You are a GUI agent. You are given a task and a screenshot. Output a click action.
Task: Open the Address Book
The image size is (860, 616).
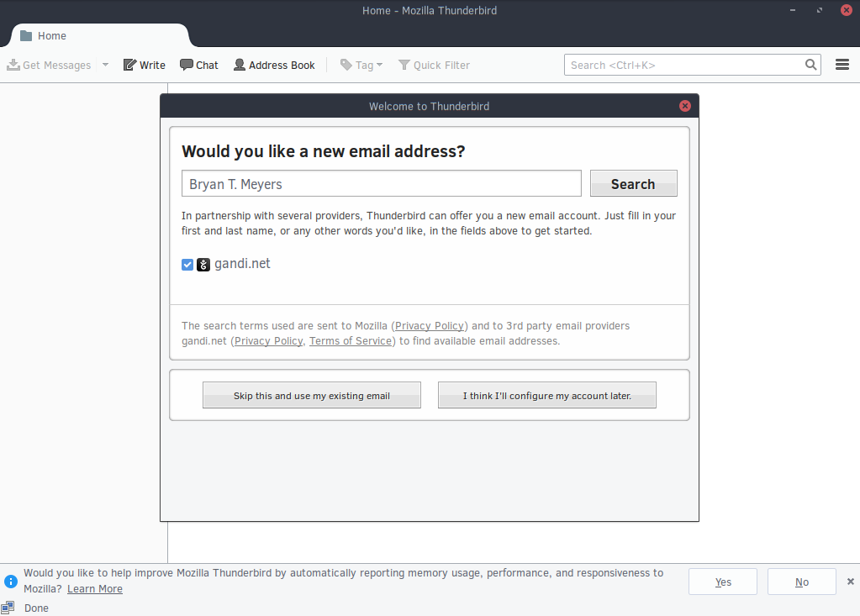click(x=274, y=65)
